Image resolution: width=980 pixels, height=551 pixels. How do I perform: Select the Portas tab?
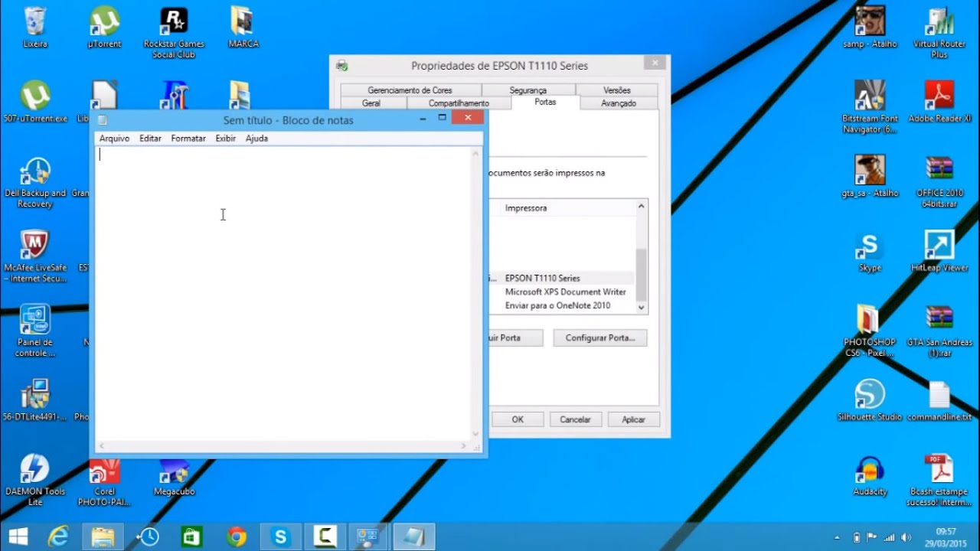point(545,102)
